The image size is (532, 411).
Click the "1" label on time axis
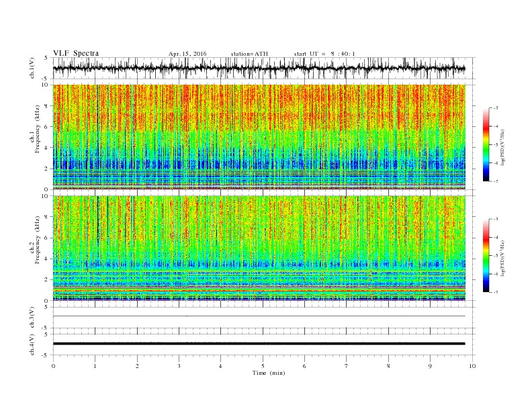coord(95,366)
